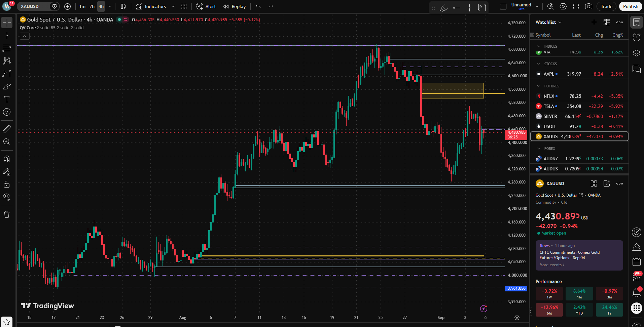
Task: Select the trend line drawing tool
Action: coord(7,36)
